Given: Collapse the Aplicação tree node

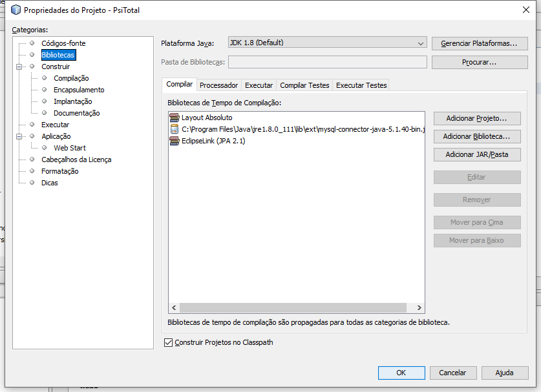Looking at the screenshot, I should tap(19, 136).
